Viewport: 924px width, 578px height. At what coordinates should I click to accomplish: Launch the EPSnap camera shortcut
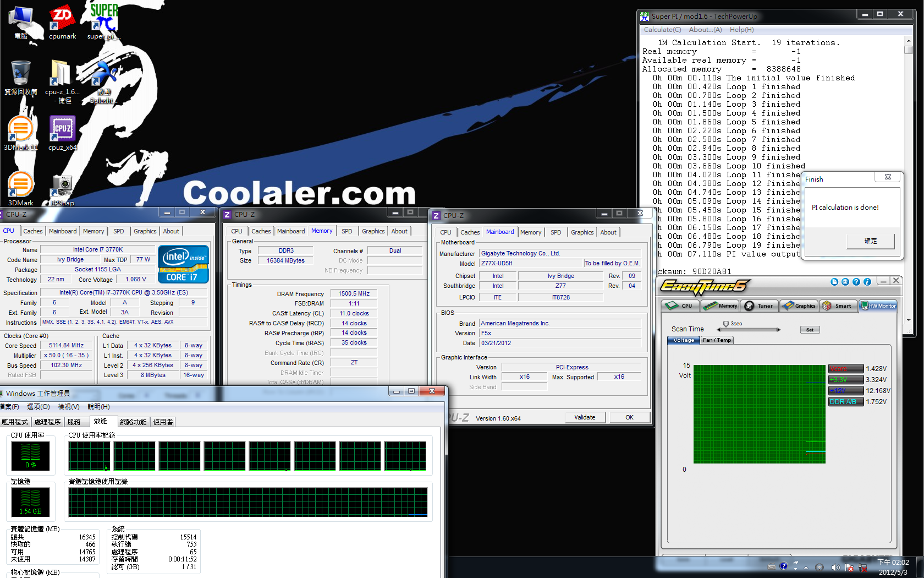tap(62, 190)
